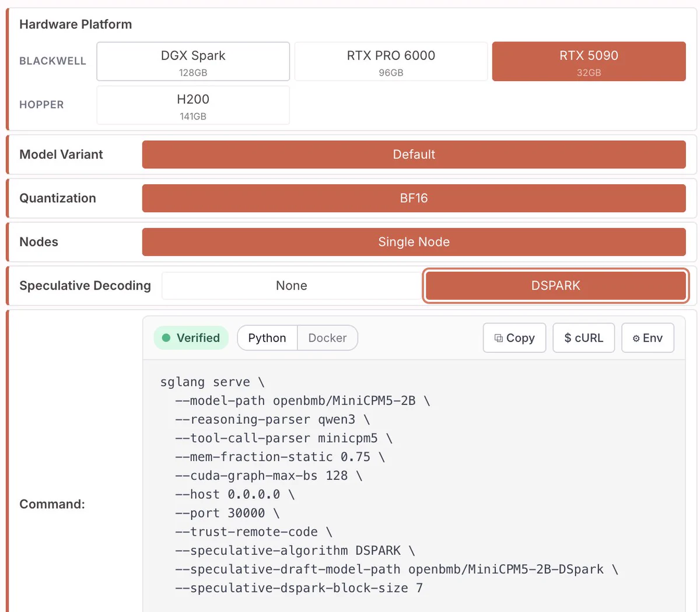The image size is (700, 612).
Task: Copy the command with Copy button
Action: pos(514,338)
